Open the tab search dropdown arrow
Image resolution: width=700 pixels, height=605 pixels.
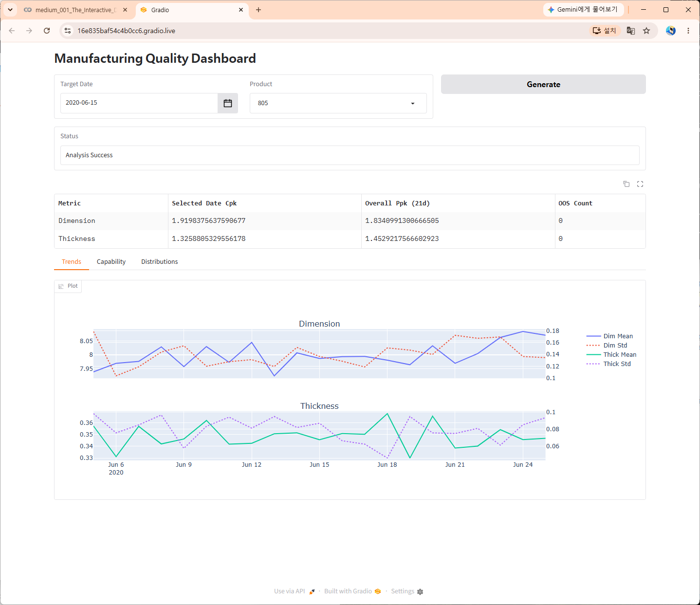[x=10, y=10]
